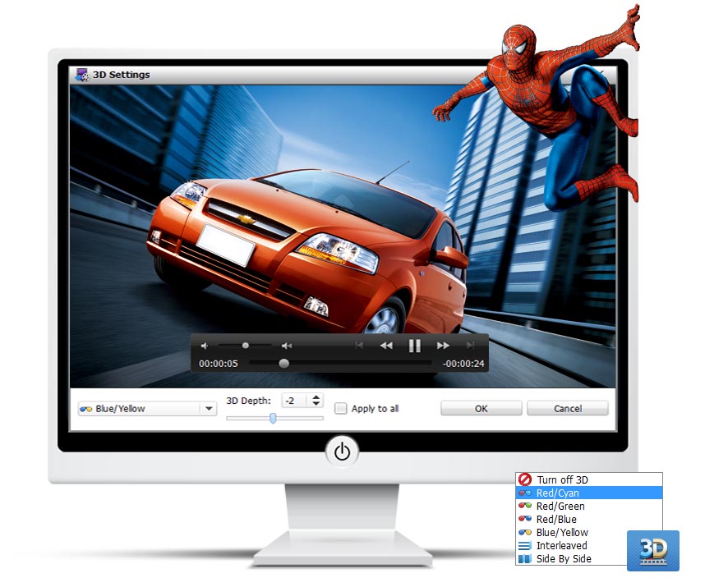Click the monitor power button
The width and height of the screenshot is (728, 587).
pos(342,452)
